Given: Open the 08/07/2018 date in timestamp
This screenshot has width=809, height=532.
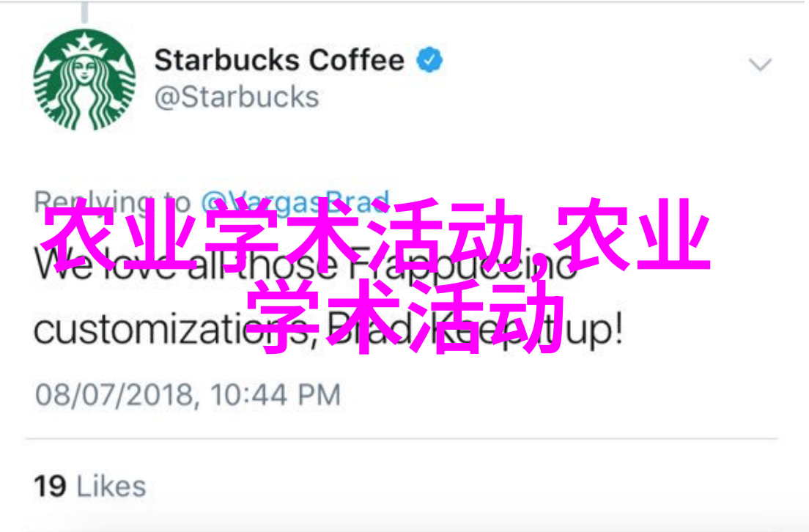Looking at the screenshot, I should 114,395.
